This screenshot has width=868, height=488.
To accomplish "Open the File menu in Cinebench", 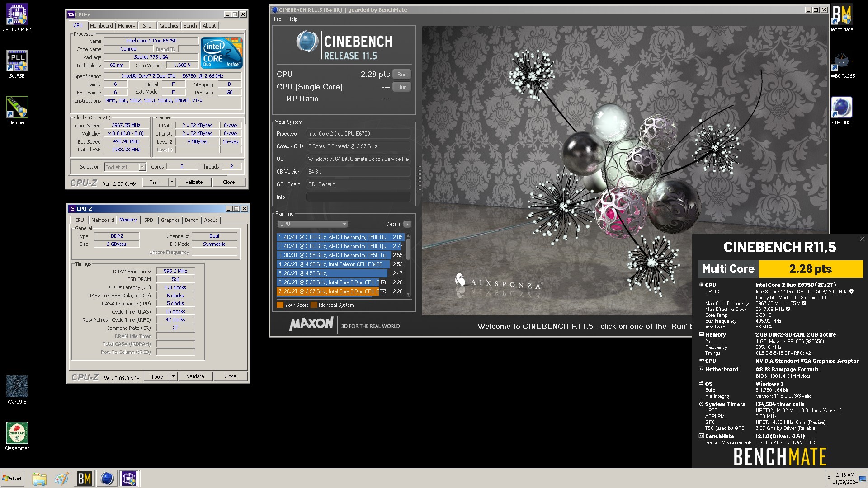I will (x=278, y=19).
